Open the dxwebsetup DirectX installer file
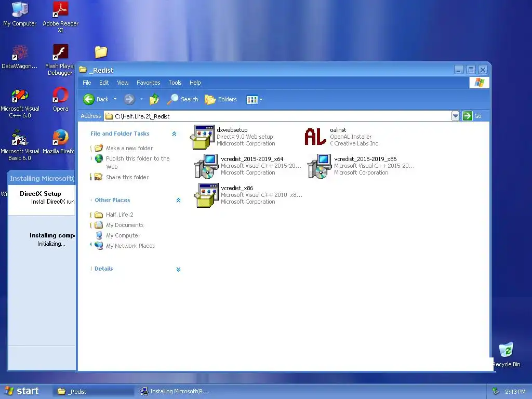The height and width of the screenshot is (399, 532). click(x=203, y=137)
